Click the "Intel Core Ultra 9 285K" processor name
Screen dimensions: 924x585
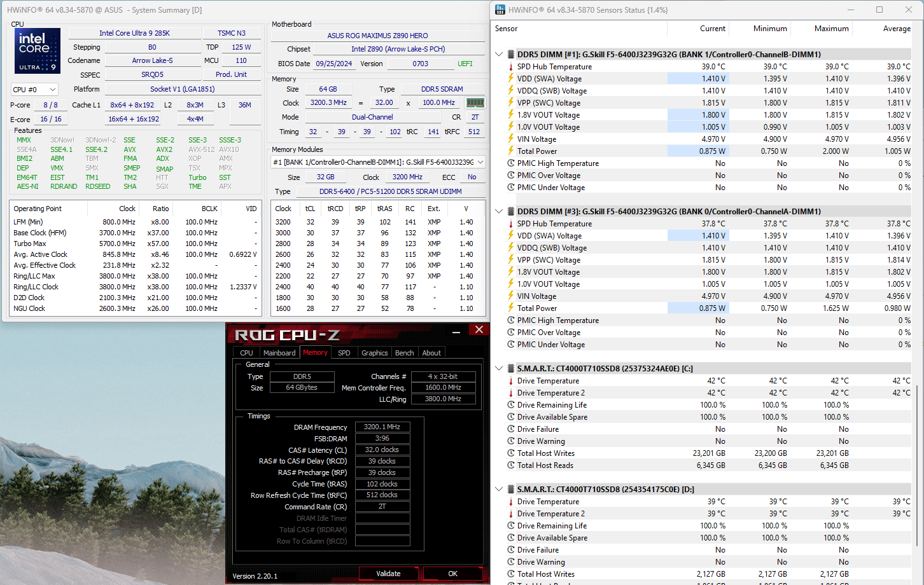coord(134,33)
